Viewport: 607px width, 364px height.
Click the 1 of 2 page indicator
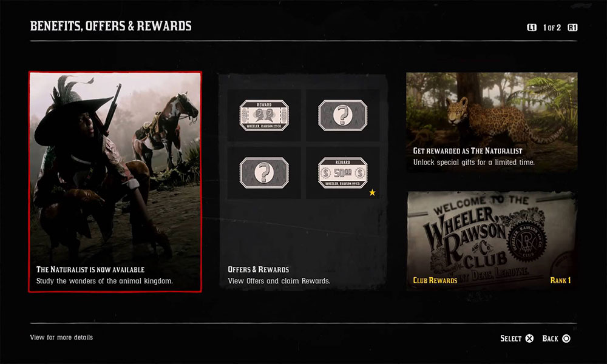(x=552, y=27)
